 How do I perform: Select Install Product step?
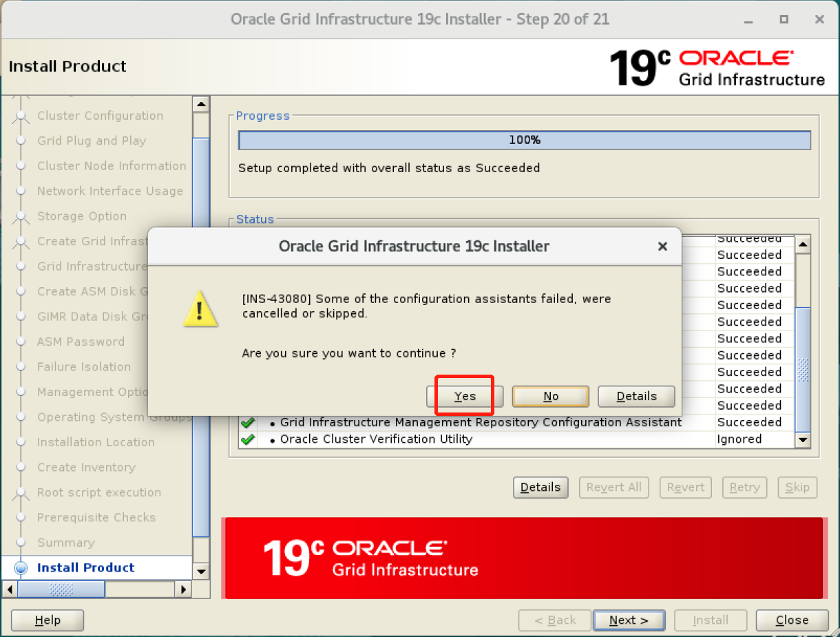[86, 567]
